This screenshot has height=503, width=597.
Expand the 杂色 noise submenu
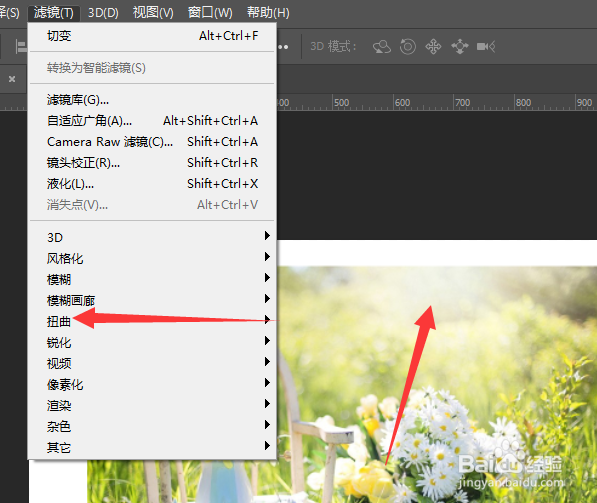152,426
